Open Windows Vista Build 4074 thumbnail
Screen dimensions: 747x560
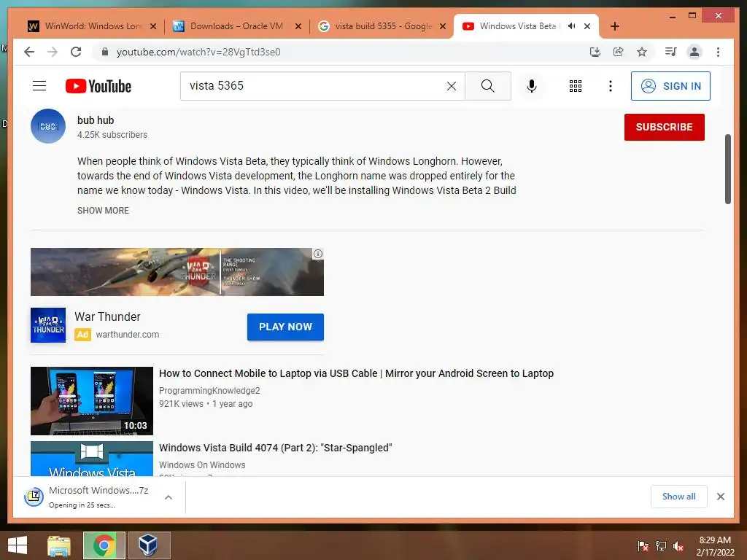(92, 459)
